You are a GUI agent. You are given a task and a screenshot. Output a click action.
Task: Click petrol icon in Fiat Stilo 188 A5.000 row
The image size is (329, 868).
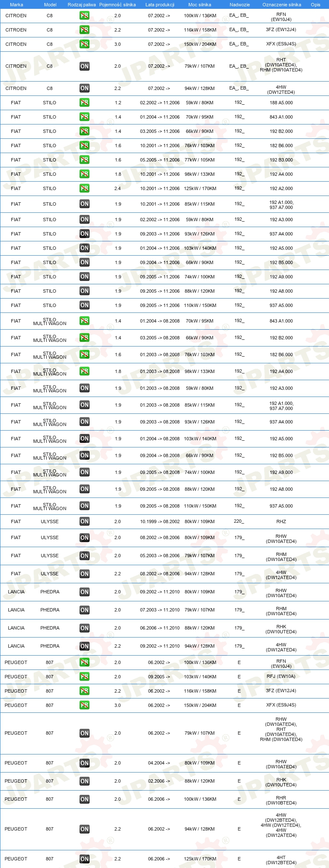[84, 103]
